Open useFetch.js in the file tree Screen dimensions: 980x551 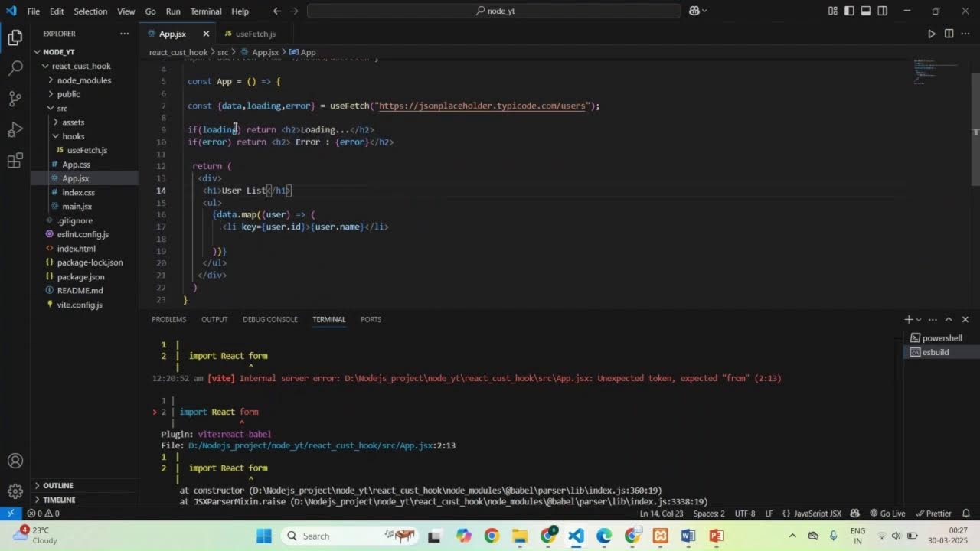tap(87, 150)
